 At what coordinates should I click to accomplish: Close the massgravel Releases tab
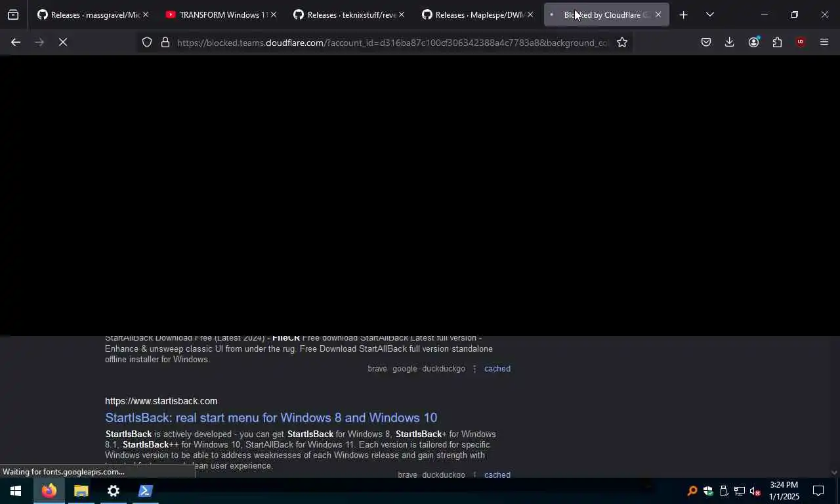click(x=145, y=14)
